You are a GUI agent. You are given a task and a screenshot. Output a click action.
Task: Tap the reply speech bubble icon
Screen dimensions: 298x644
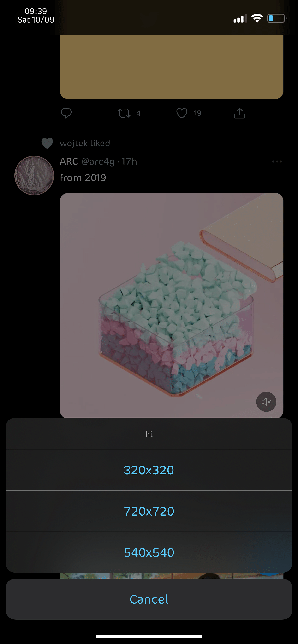click(x=66, y=113)
